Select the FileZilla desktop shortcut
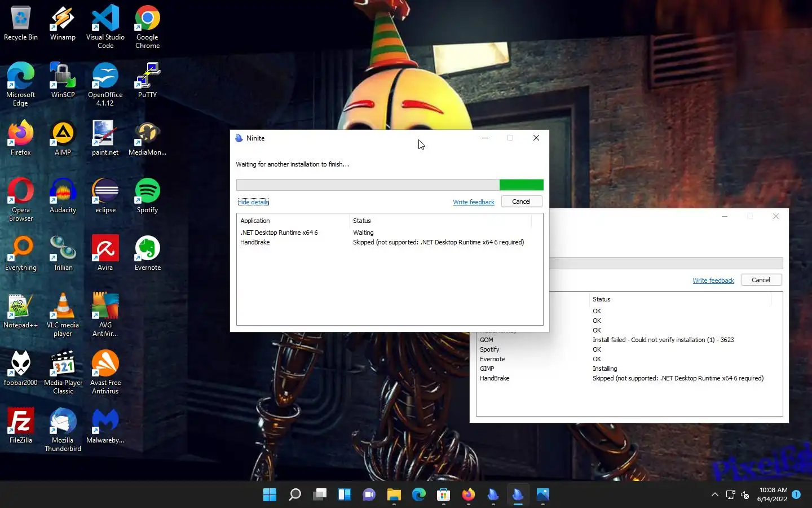Viewport: 812px width, 508px height. tap(21, 426)
